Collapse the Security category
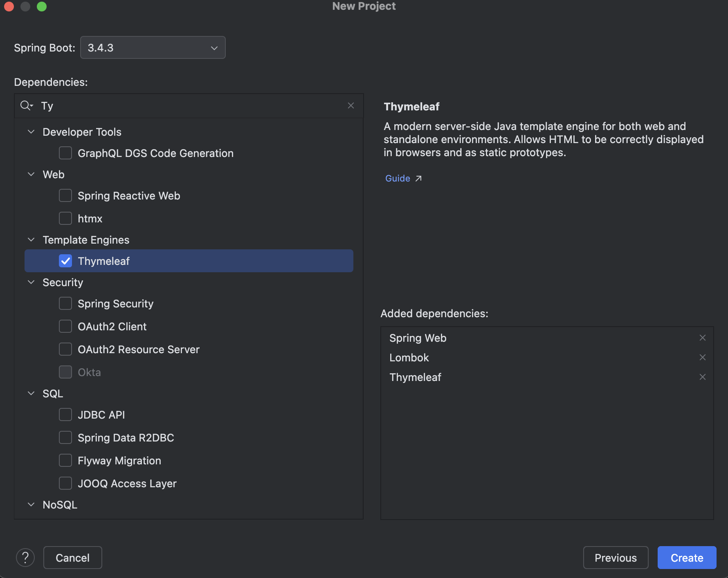Image resolution: width=728 pixels, height=578 pixels. pyautogui.click(x=31, y=282)
